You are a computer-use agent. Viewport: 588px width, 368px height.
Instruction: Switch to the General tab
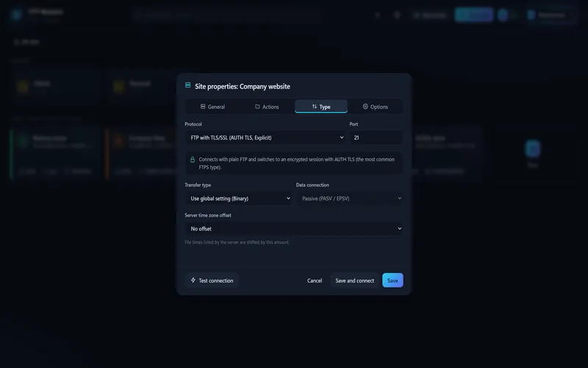pos(212,107)
